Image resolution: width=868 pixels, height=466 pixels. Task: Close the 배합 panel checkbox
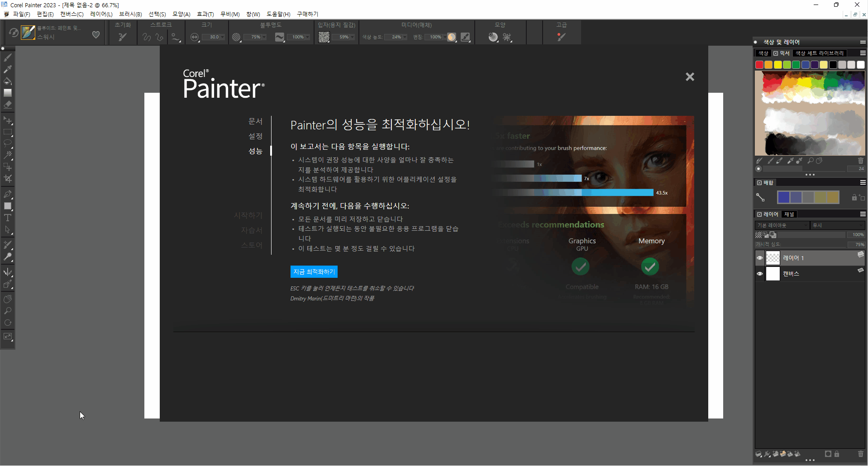coord(759,183)
